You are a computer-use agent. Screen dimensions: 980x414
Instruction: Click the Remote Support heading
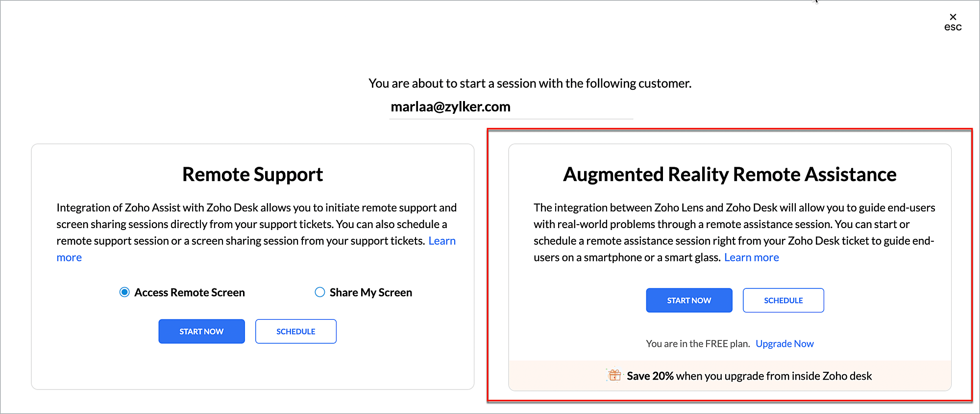(252, 175)
